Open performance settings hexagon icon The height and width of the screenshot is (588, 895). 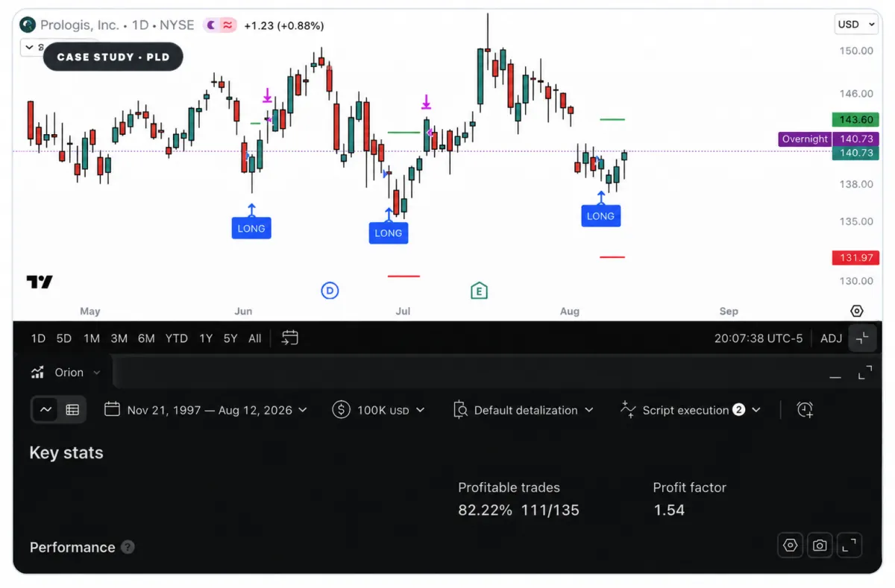click(791, 546)
